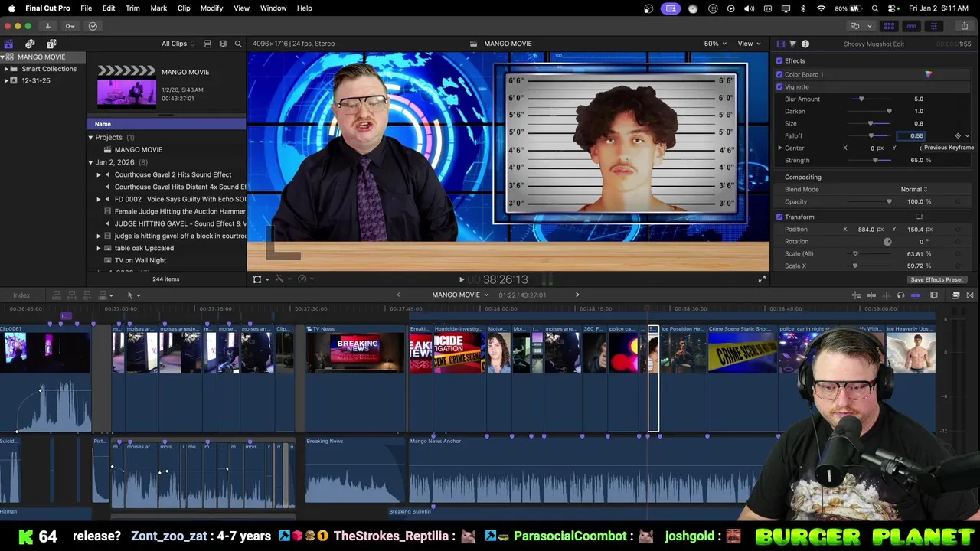Toggle the Timeline panel button
The width and height of the screenshot is (980, 551).
click(x=911, y=26)
